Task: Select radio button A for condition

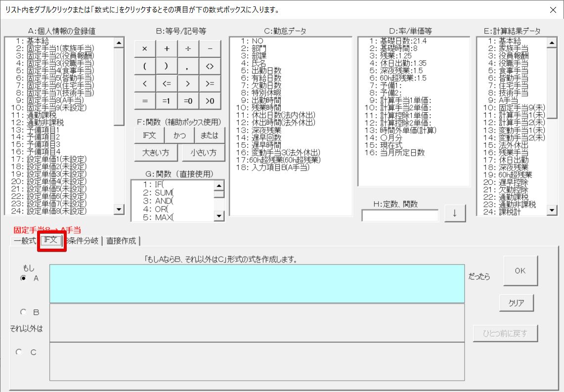Action: tap(23, 278)
